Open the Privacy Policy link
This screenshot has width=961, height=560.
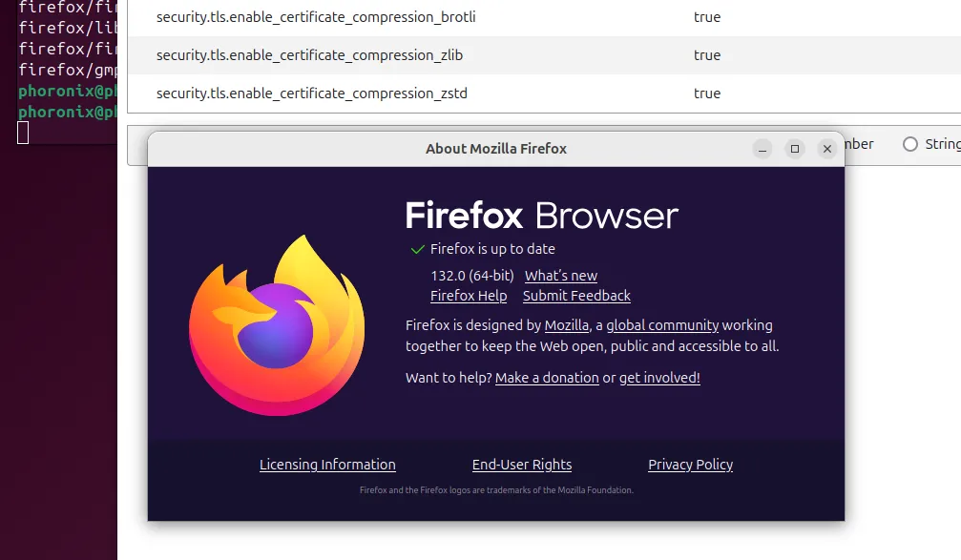[690, 465]
